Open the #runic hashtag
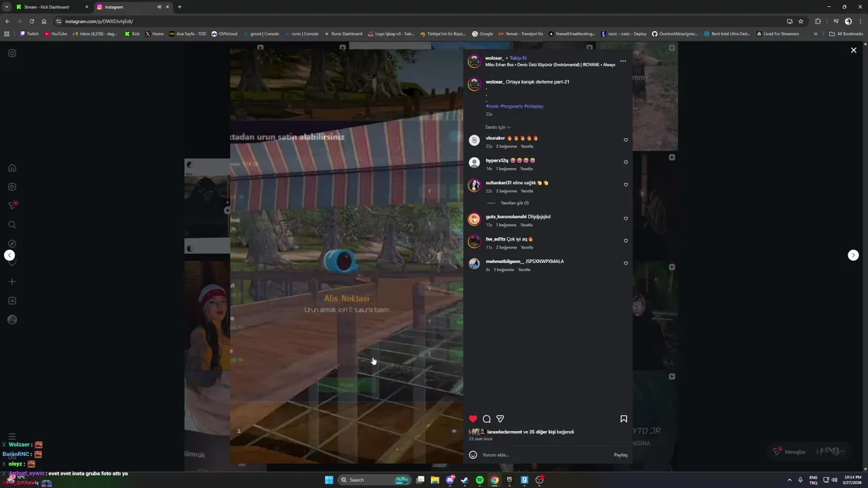Viewport: 868px width, 488px height. tap(492, 106)
